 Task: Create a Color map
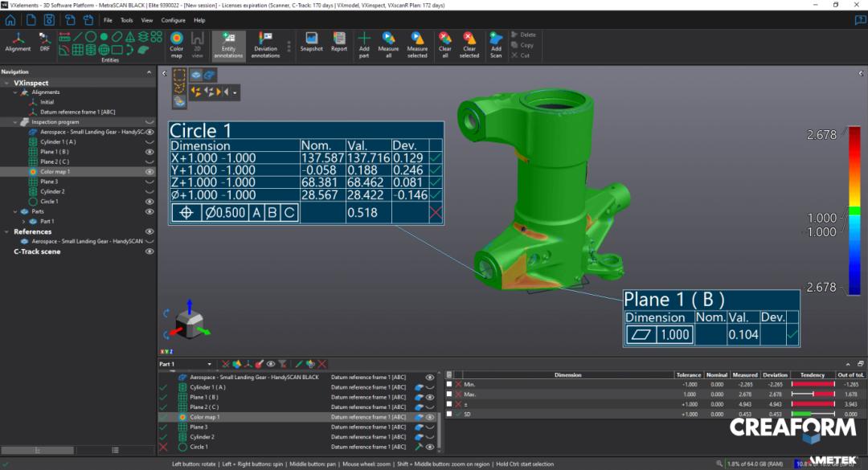tap(177, 45)
